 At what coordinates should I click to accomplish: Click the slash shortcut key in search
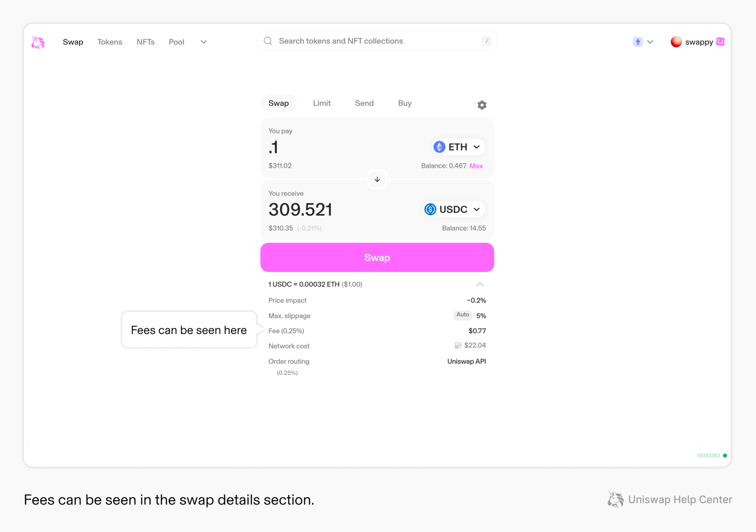pos(486,41)
